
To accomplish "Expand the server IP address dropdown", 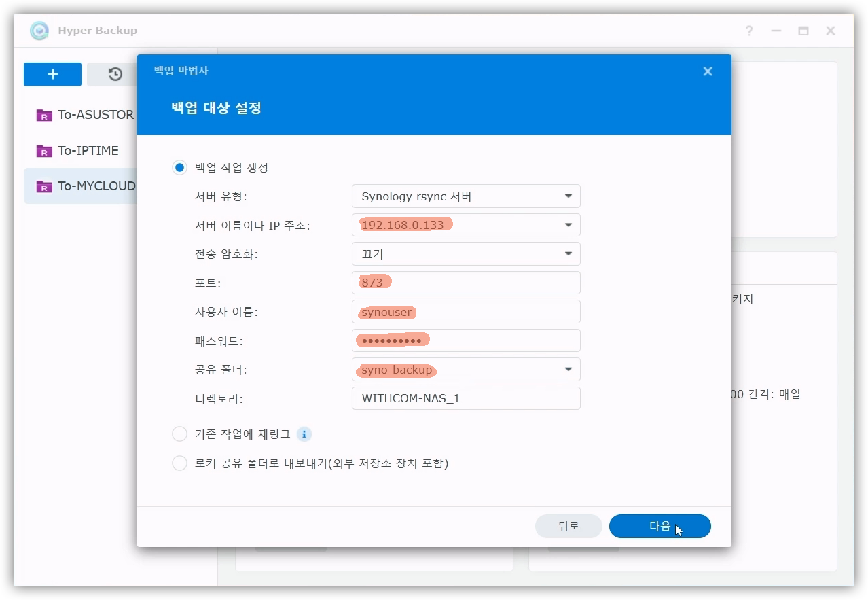I will click(568, 225).
